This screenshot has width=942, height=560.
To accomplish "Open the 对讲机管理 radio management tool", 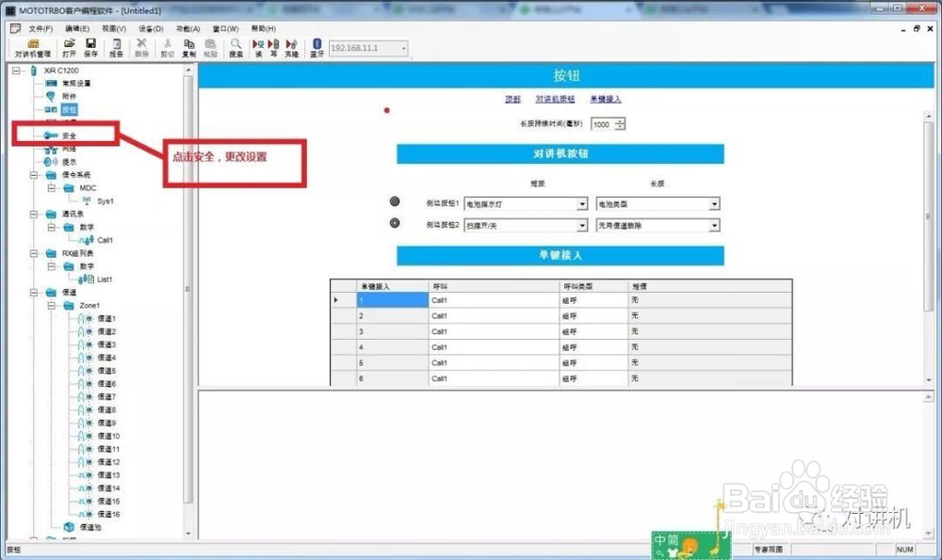I will [32, 48].
